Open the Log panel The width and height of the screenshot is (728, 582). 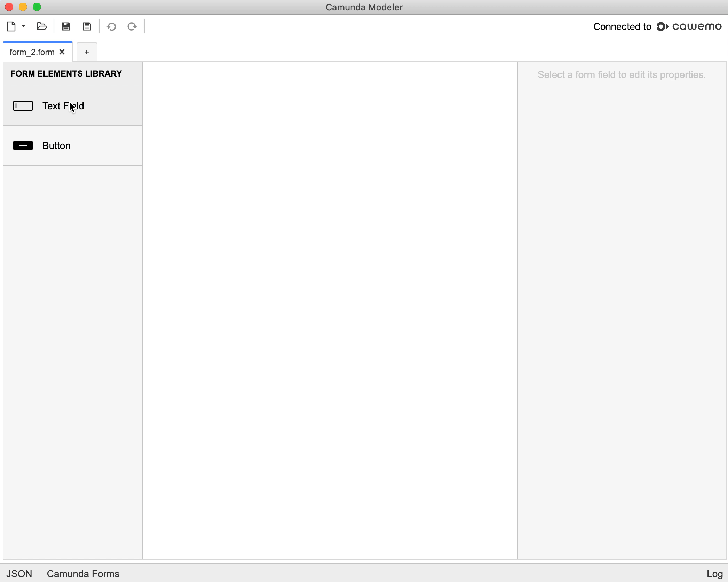[x=714, y=574]
